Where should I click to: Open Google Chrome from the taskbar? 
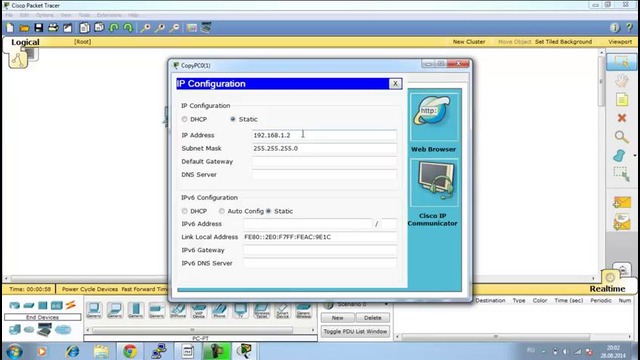(x=130, y=351)
